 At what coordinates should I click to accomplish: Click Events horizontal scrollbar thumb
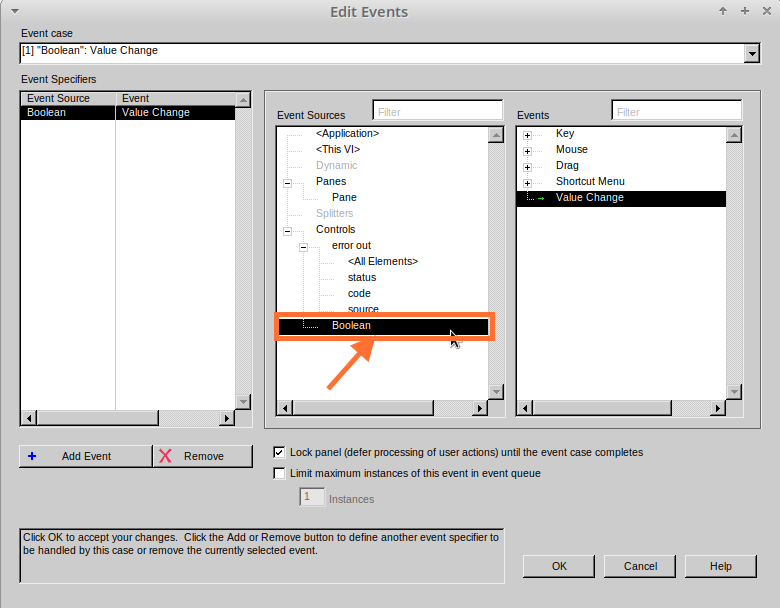click(x=602, y=408)
